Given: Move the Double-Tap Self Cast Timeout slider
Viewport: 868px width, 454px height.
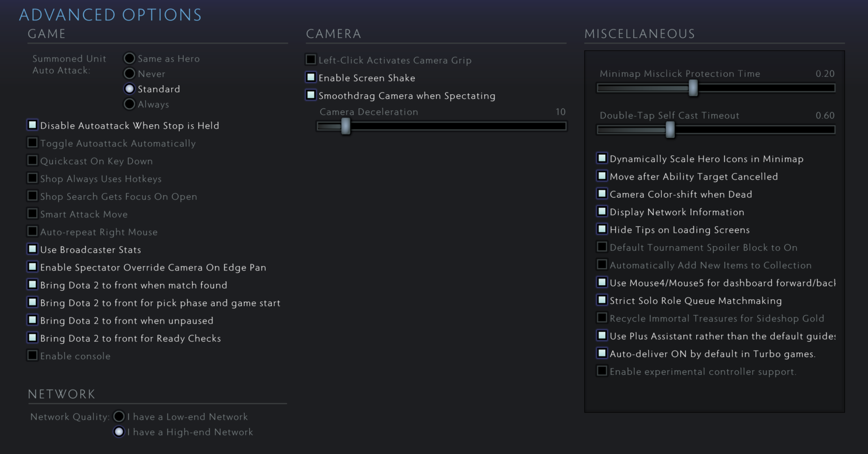Looking at the screenshot, I should [x=670, y=129].
